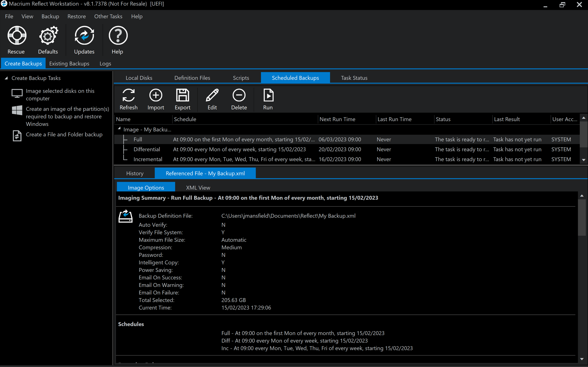Viewport: 588px width, 367px height.
Task: Select the Differential schedule row
Action: point(147,149)
